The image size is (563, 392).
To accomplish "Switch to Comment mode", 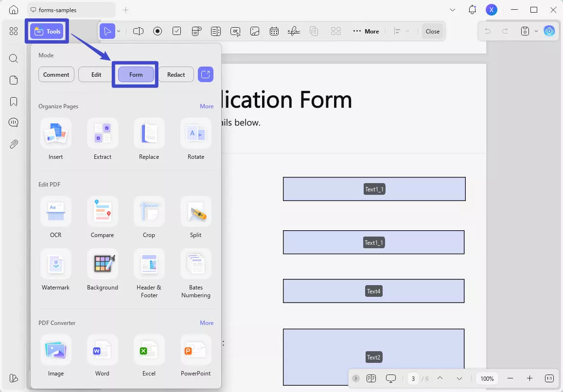I will (56, 74).
